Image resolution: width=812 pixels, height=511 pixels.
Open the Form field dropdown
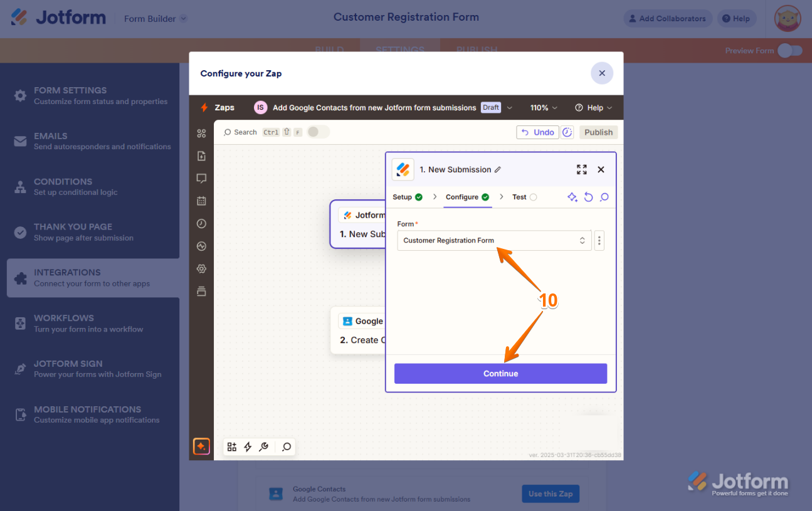tap(494, 240)
